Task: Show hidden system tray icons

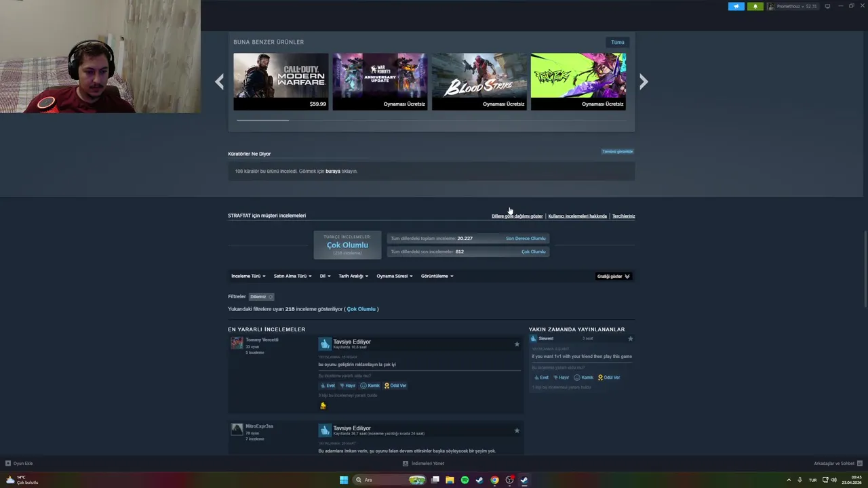Action: tap(789, 480)
